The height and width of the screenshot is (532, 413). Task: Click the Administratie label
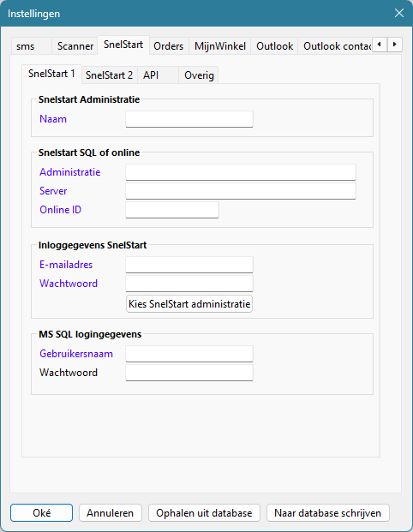70,172
